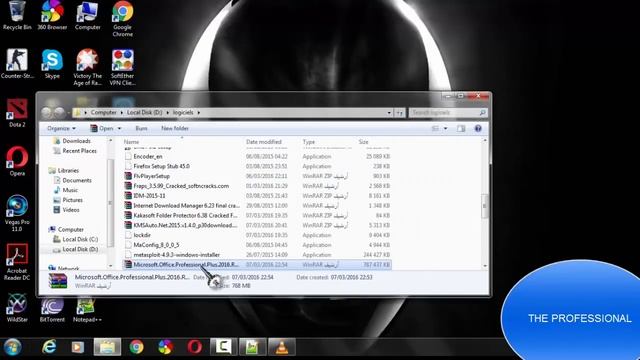The width and height of the screenshot is (640, 360).
Task: Click the Open button in the toolbar
Action: [x=102, y=128]
